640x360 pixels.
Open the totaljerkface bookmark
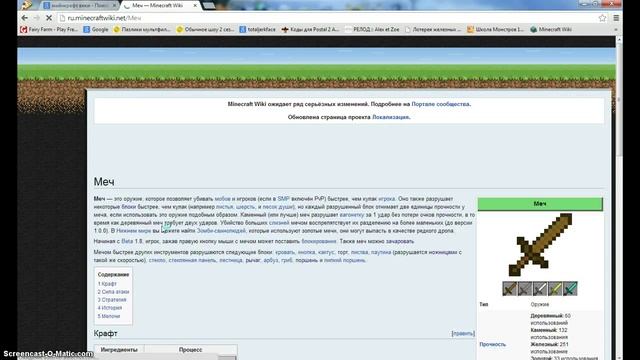[x=258, y=29]
